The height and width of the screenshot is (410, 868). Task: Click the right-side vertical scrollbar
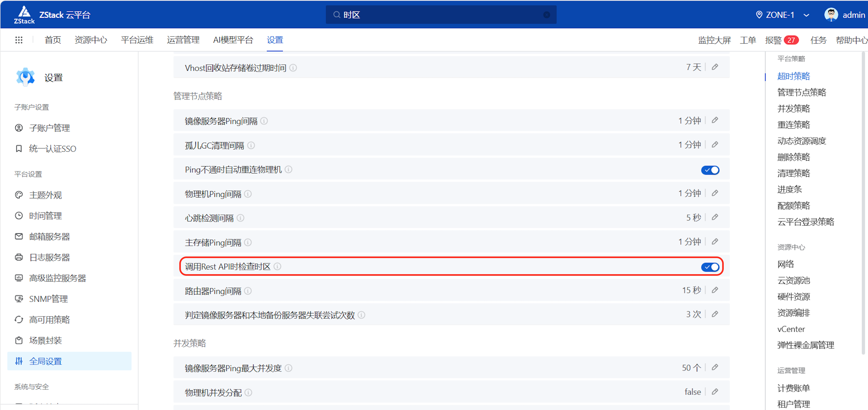point(863,202)
